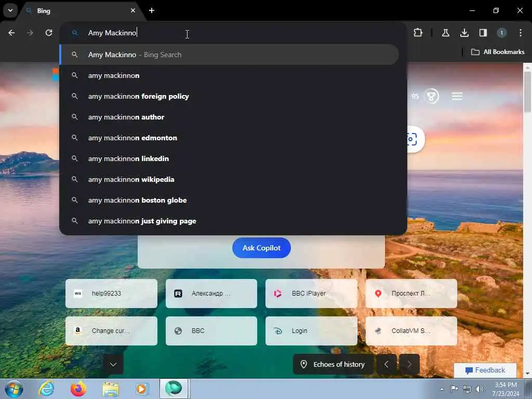Open the BBC quick link tile
This screenshot has height=399, width=532.
coord(211,331)
